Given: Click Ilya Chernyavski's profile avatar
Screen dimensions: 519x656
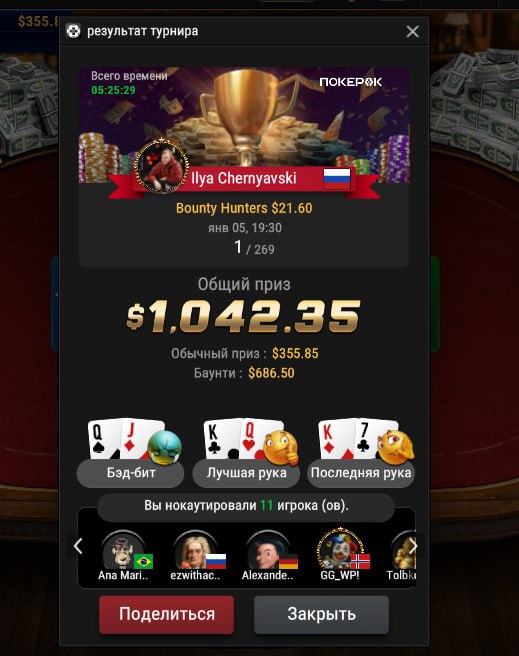Looking at the screenshot, I should (161, 166).
